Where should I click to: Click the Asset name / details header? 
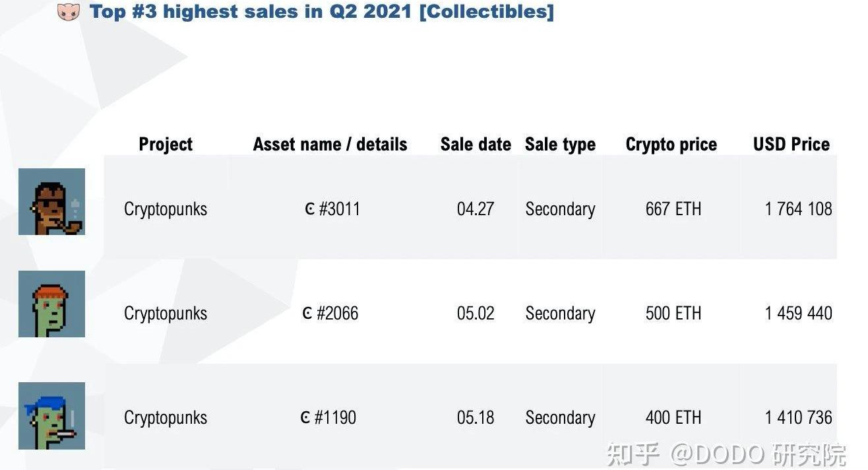(330, 145)
